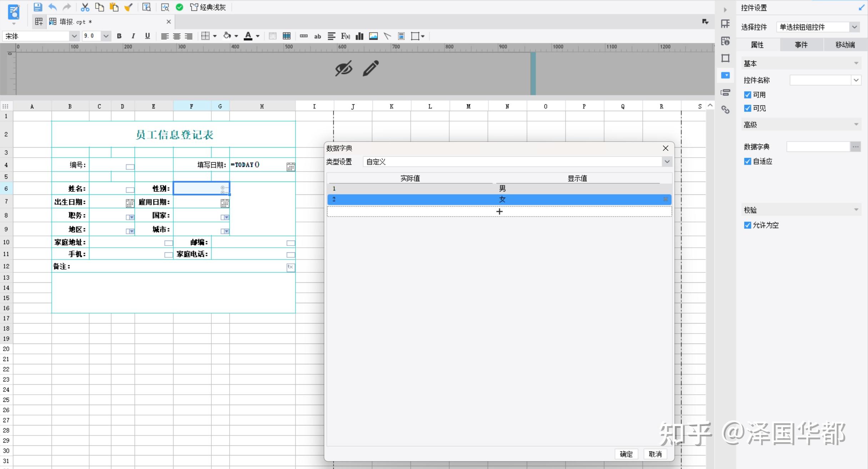Screen dimensions: 868x469
Task: Click the pencil edit icon in gray area
Action: pyautogui.click(x=370, y=68)
